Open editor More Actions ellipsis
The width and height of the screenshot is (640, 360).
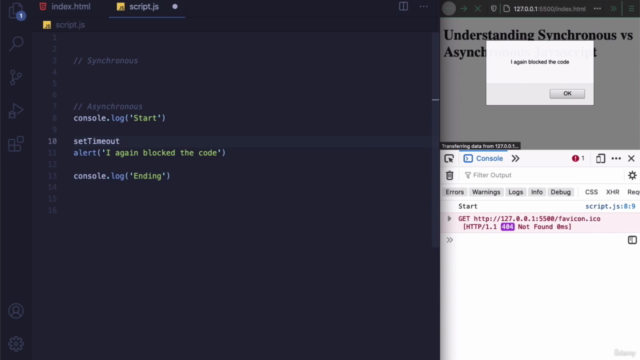tap(424, 7)
